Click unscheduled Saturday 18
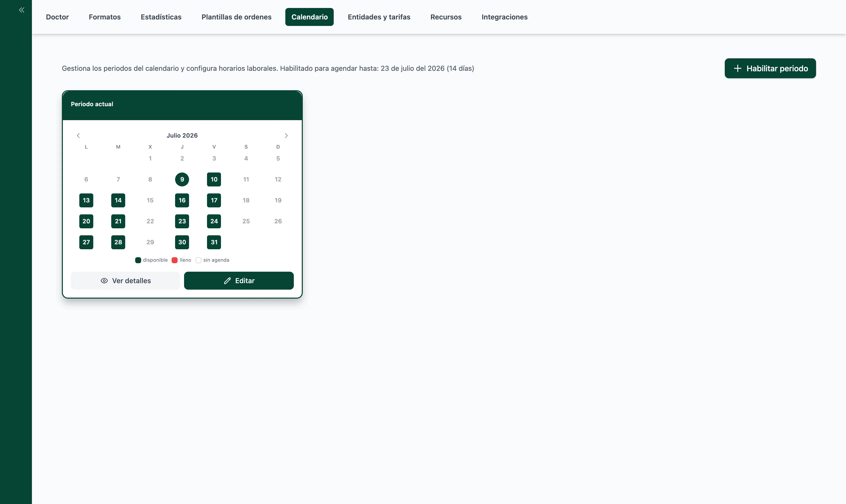This screenshot has width=846, height=504. 246,200
